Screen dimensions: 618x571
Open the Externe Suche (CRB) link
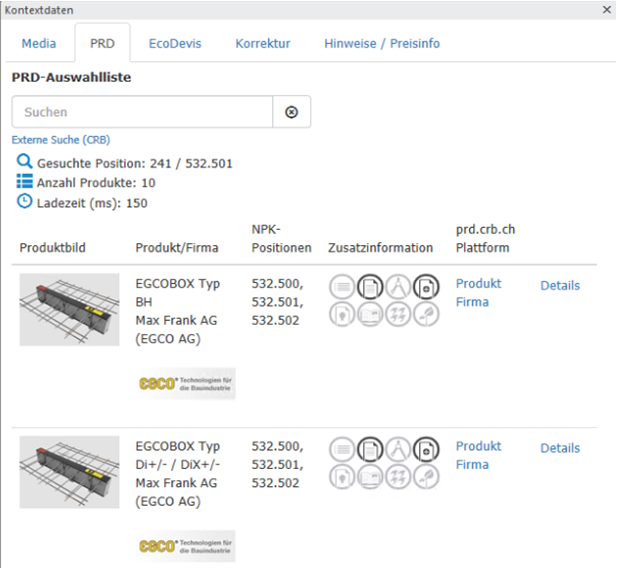[61, 140]
